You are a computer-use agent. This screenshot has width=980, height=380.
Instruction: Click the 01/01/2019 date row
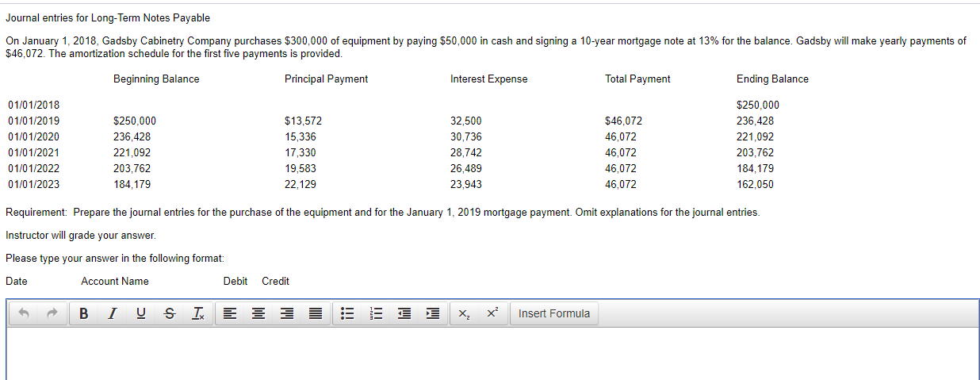pyautogui.click(x=33, y=121)
